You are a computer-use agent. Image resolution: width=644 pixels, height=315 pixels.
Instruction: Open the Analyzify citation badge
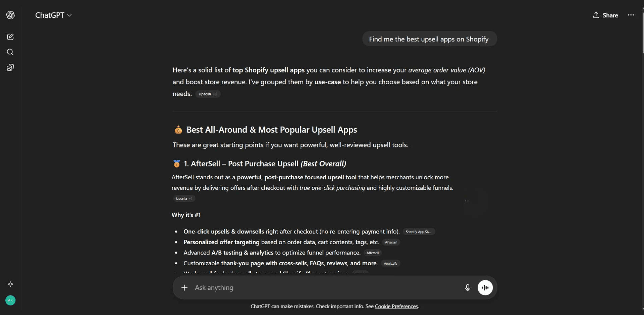(391, 263)
